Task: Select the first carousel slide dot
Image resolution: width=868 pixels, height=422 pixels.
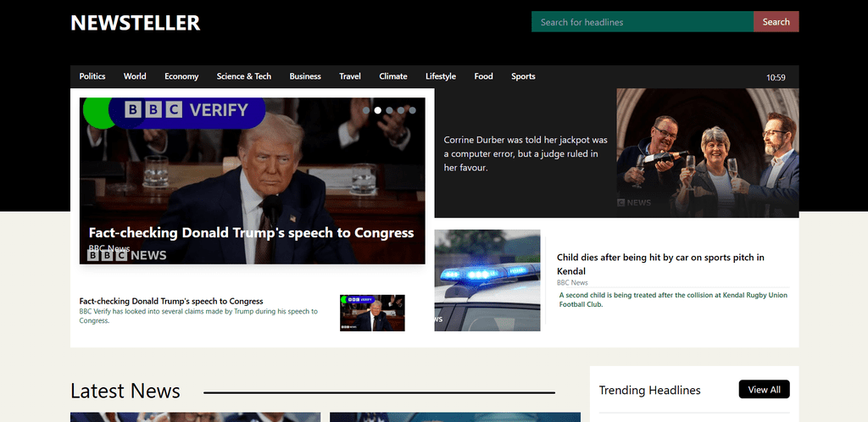Action: (366, 110)
